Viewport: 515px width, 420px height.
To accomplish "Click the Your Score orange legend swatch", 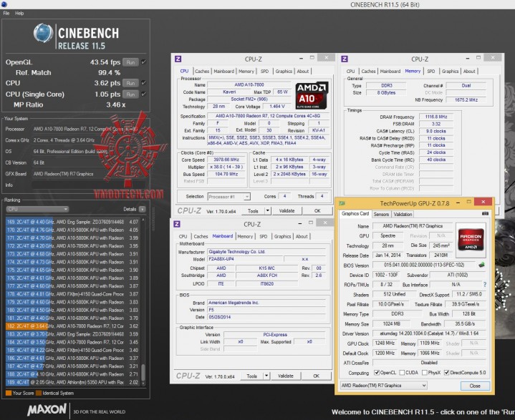I will pos(9,393).
